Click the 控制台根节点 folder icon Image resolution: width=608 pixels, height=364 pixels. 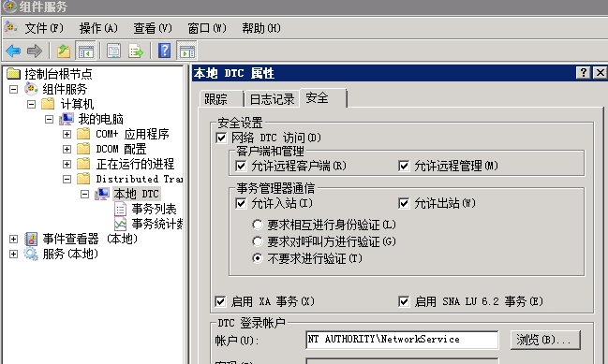coord(13,73)
